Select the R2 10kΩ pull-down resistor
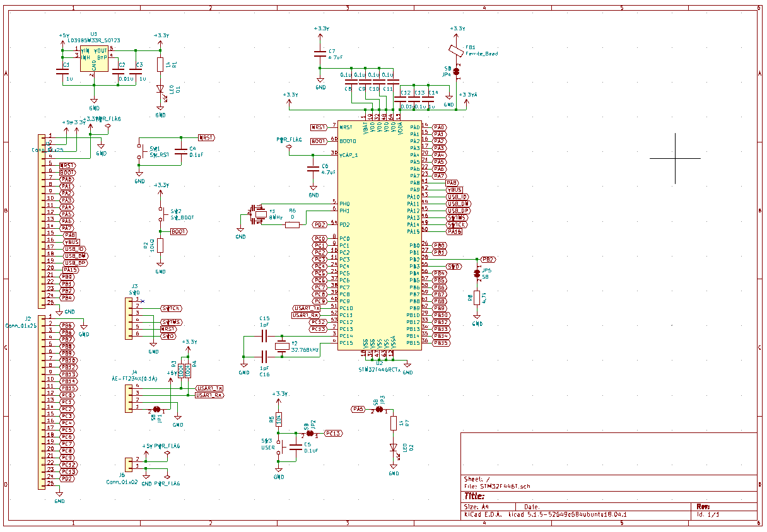 click(x=160, y=246)
